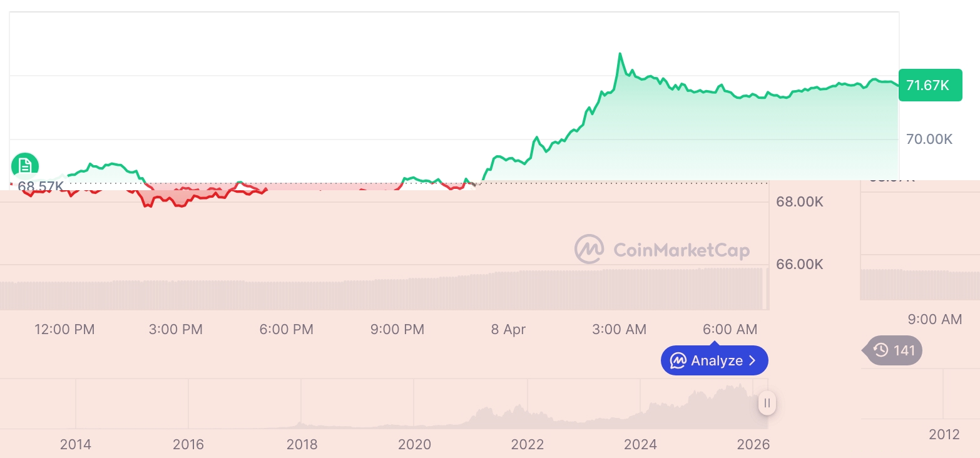
Task: Click the price spike peak on chart
Action: pos(620,54)
